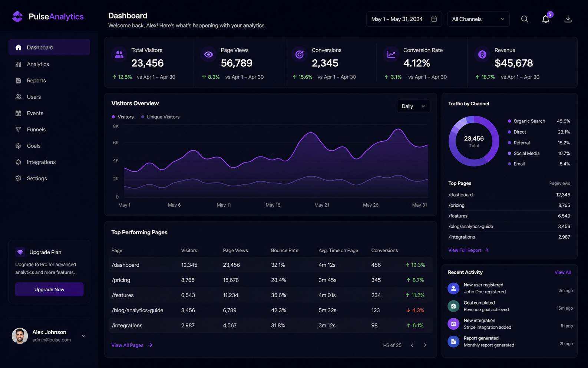Click the Conversions target icon
This screenshot has width=588, height=368.
(x=300, y=55)
